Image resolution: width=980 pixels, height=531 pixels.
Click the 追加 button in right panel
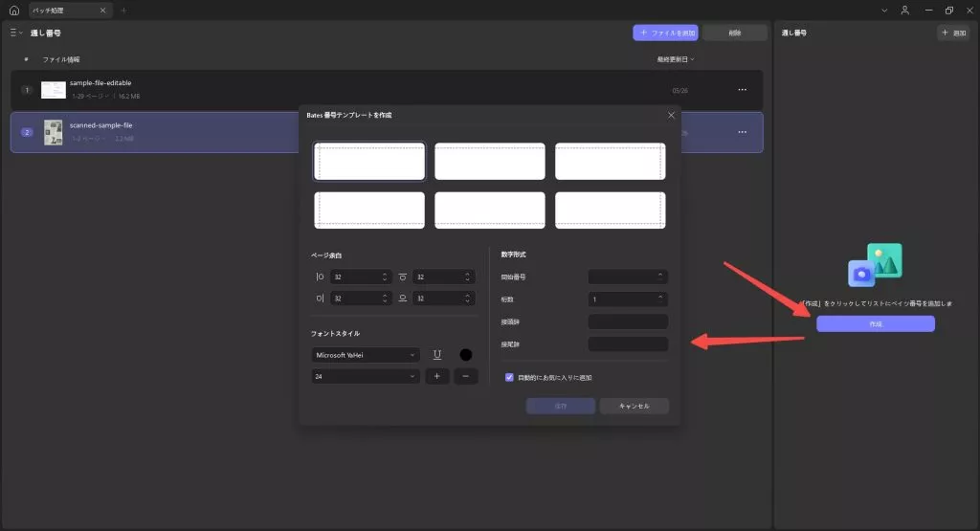[954, 33]
